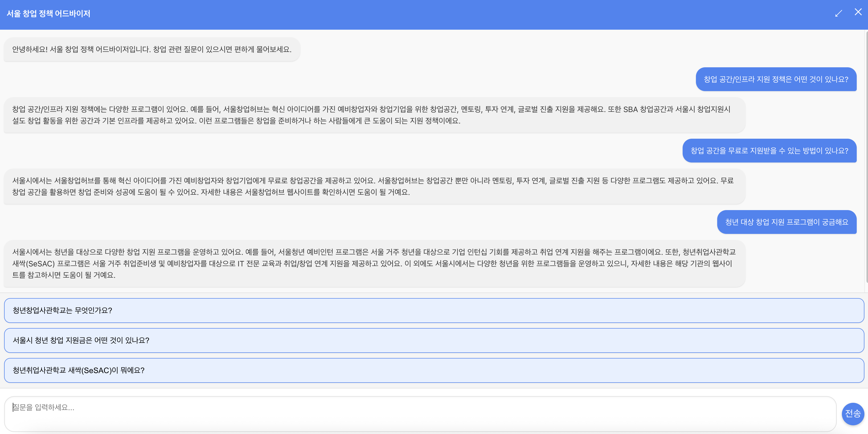Focus the 질문을 입력하세요 input field
Image resolution: width=868 pixels, height=434 pixels.
[420, 414]
